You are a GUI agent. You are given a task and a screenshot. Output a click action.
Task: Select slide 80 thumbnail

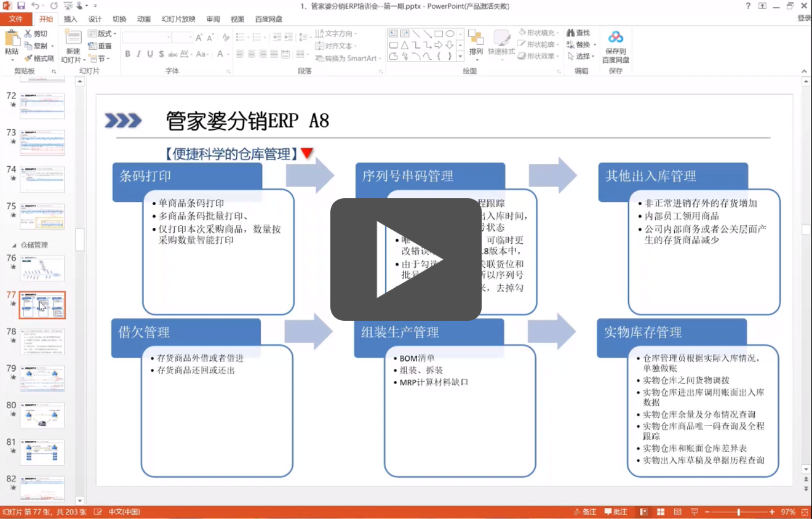point(42,416)
